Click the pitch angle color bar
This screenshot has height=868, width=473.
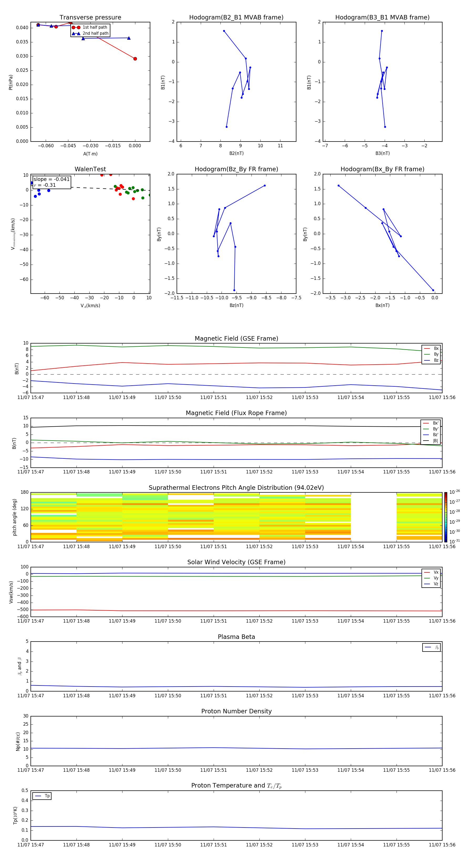coord(446,517)
